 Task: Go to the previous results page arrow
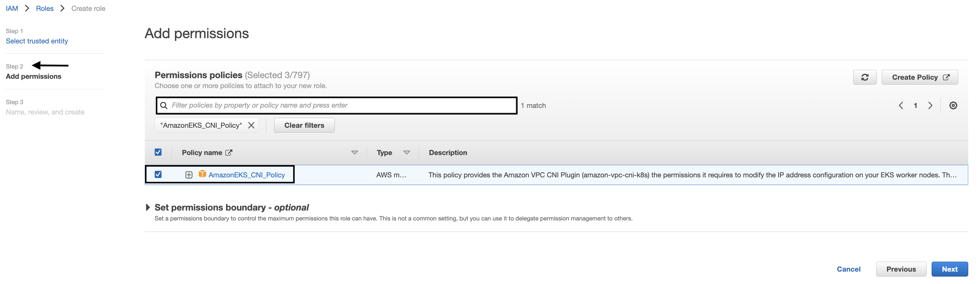pyautogui.click(x=901, y=105)
